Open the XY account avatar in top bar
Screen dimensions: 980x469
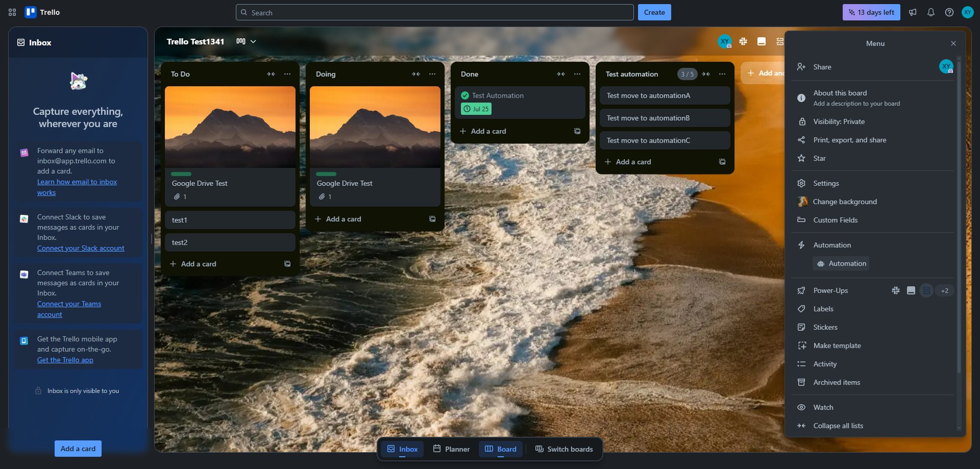pyautogui.click(x=968, y=12)
